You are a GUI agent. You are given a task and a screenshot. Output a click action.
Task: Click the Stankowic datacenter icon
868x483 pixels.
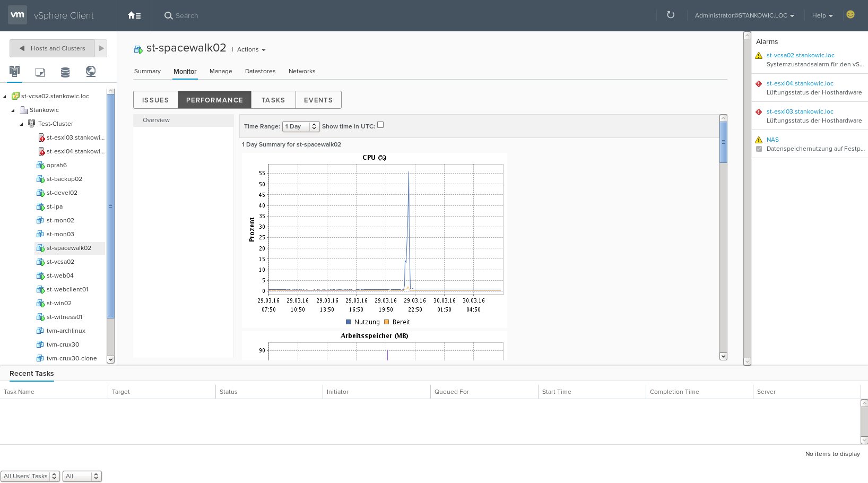tap(23, 110)
